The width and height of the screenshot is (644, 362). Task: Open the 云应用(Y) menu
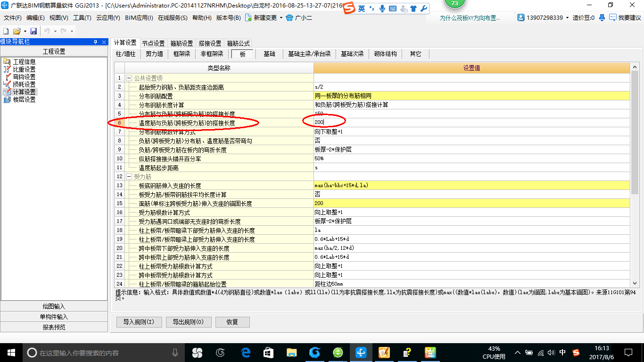click(108, 18)
